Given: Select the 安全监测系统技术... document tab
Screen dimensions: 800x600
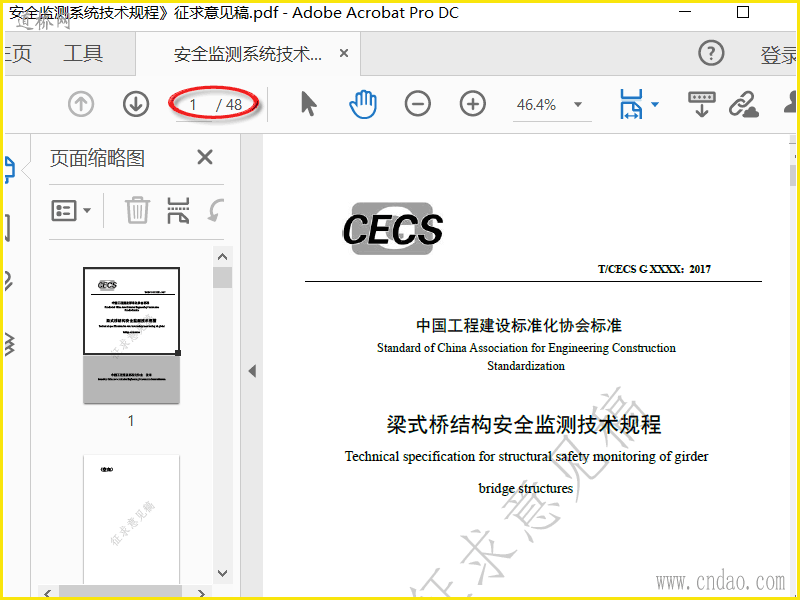Looking at the screenshot, I should tap(248, 54).
